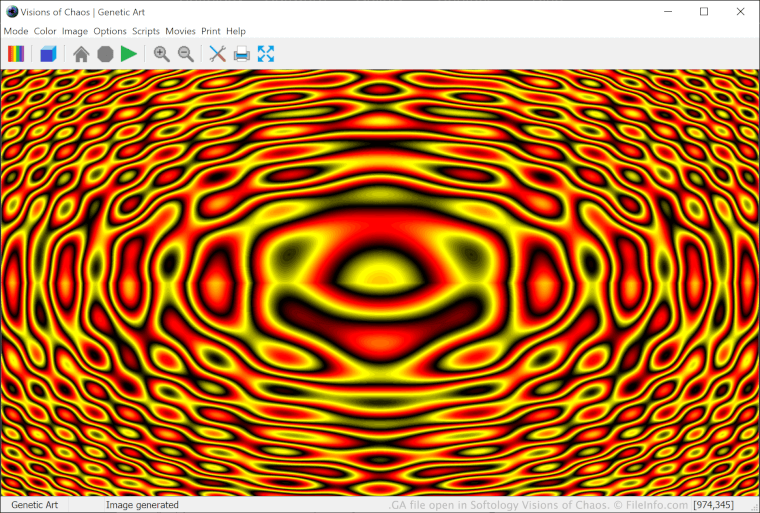Click the blue 3D cube icon
This screenshot has height=513, width=760.
(x=48, y=54)
